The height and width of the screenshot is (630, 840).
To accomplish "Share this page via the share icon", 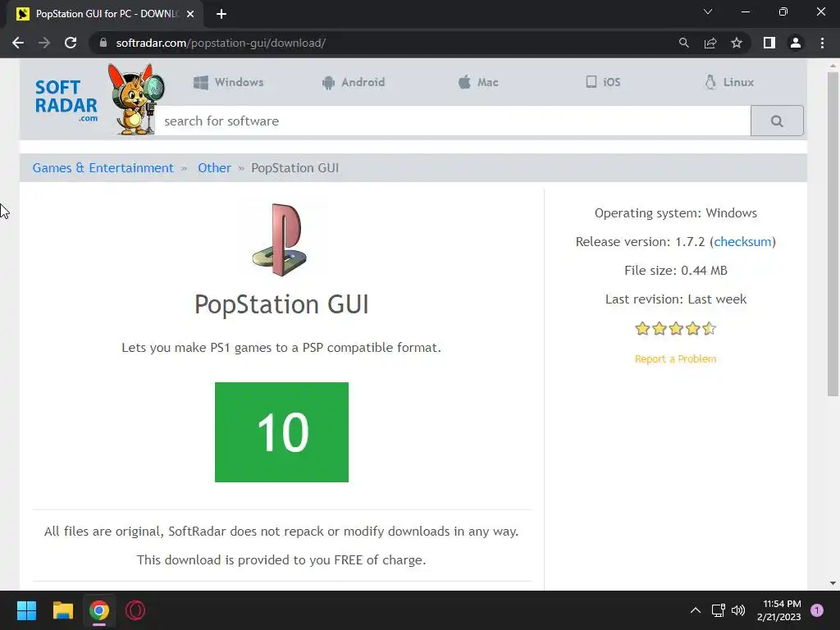I will coord(710,43).
